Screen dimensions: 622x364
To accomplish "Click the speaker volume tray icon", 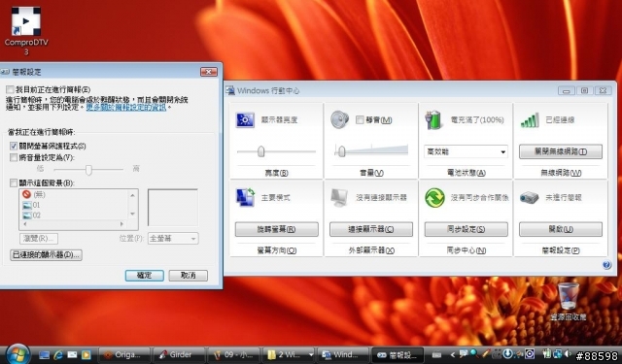I will pos(568,353).
